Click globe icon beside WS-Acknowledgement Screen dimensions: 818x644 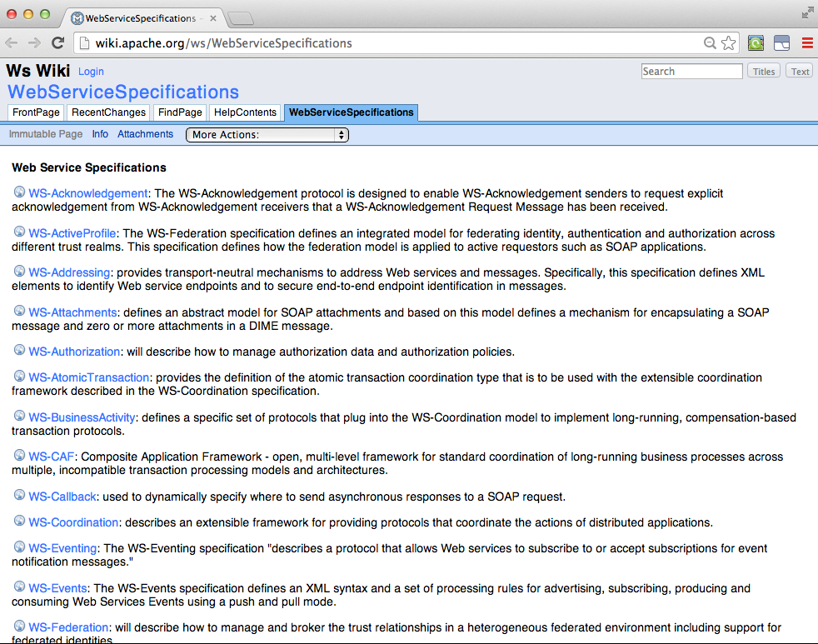coord(19,192)
